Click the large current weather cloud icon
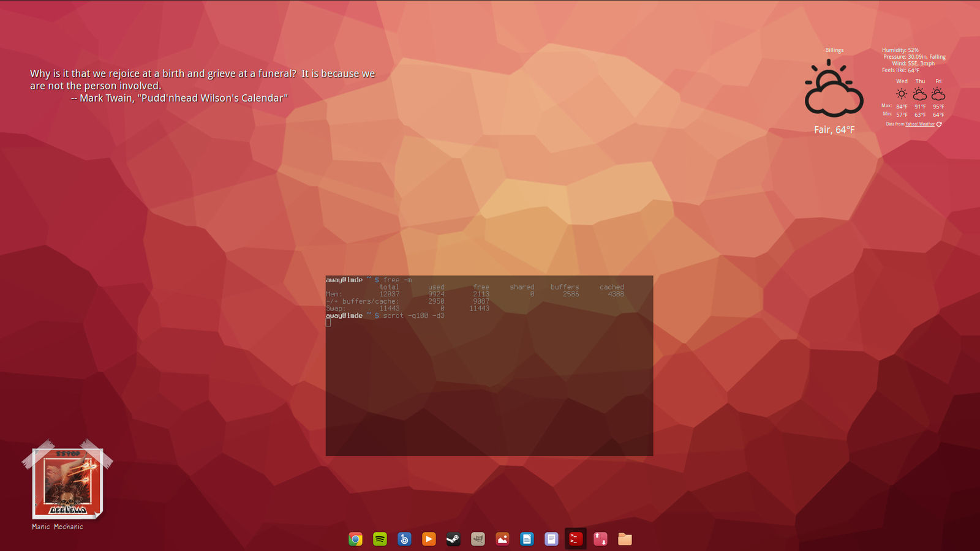 point(834,89)
